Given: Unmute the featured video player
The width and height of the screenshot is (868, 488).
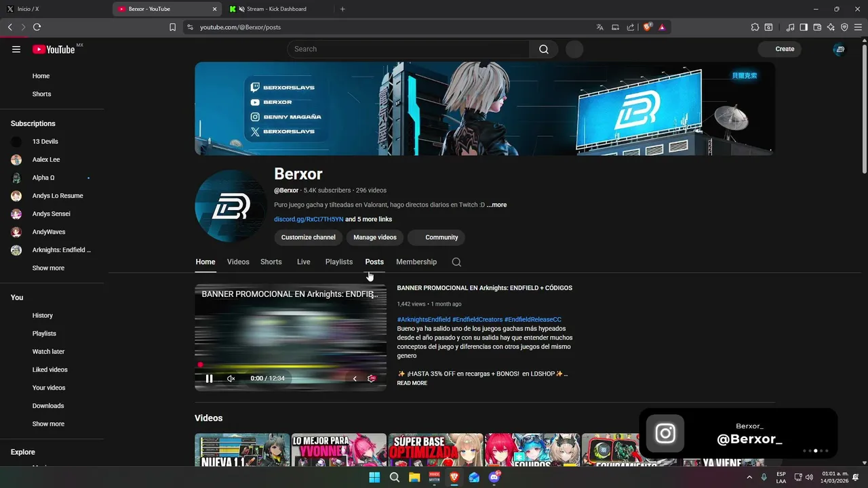Looking at the screenshot, I should click(231, 378).
